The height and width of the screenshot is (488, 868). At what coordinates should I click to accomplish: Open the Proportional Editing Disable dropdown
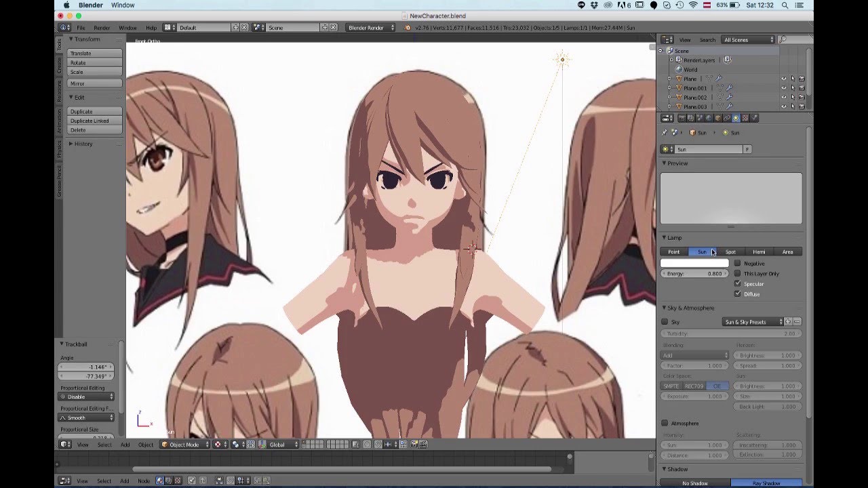86,396
